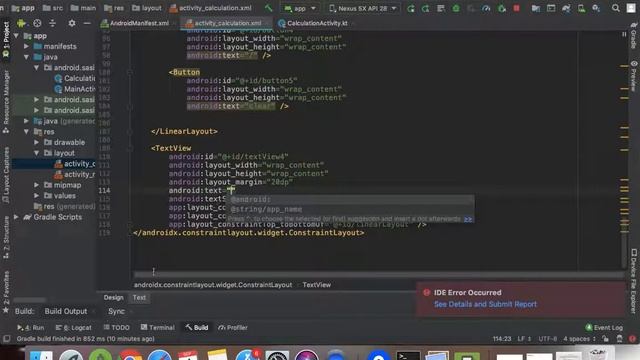The width and height of the screenshot is (640, 360).
Task: Open the TODO tool window
Action: pos(116,328)
